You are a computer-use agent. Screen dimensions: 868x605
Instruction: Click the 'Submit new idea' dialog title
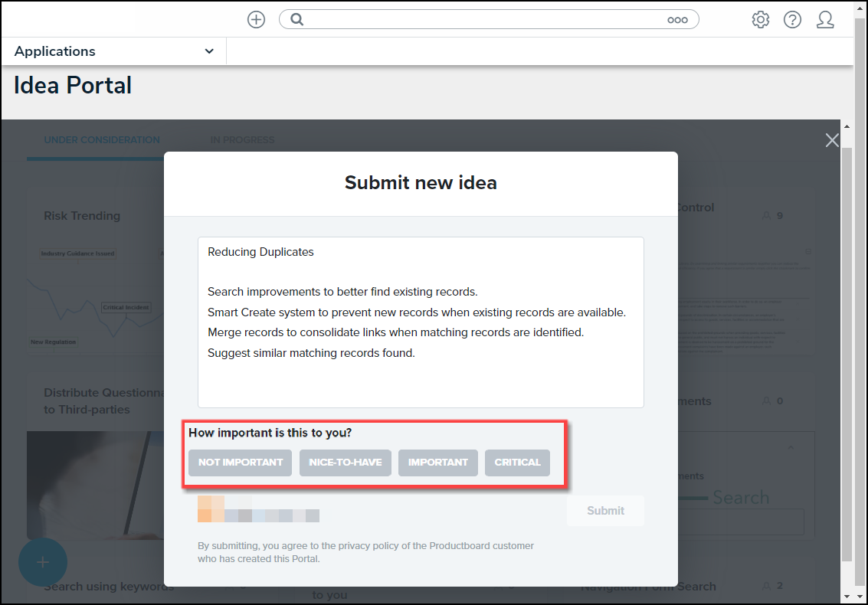421,183
